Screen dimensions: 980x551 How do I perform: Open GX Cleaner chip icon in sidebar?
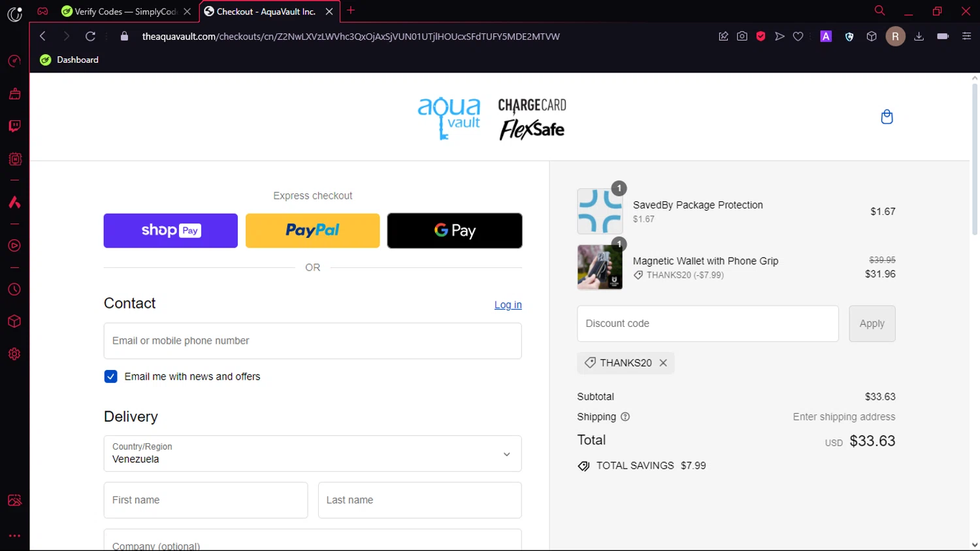click(14, 159)
